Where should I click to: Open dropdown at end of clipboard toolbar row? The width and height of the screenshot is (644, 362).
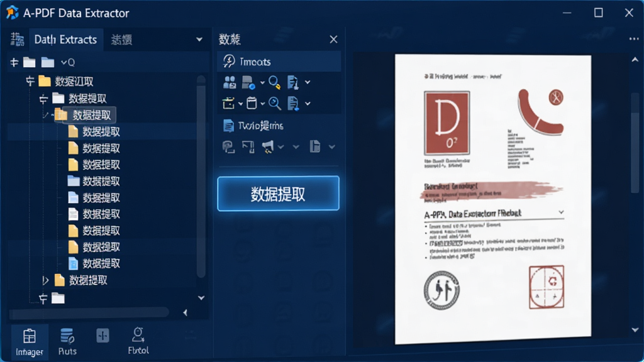[308, 104]
